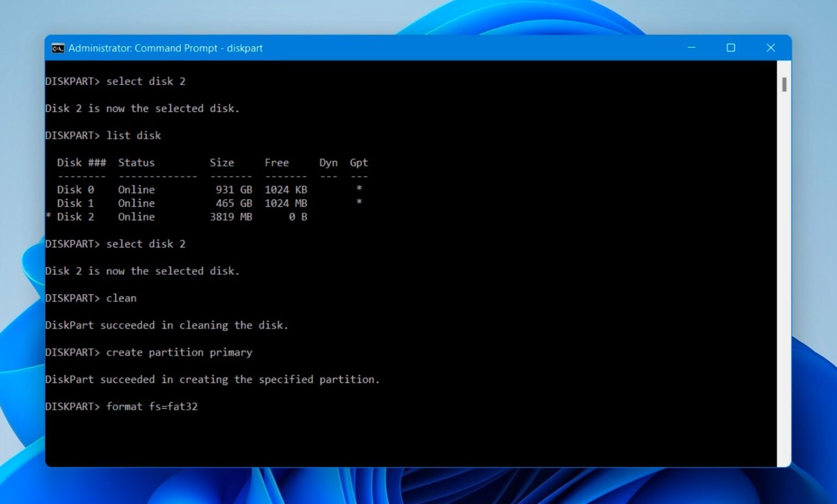Click the 'create partition primary' command
This screenshot has width=837, height=504.
(x=179, y=353)
